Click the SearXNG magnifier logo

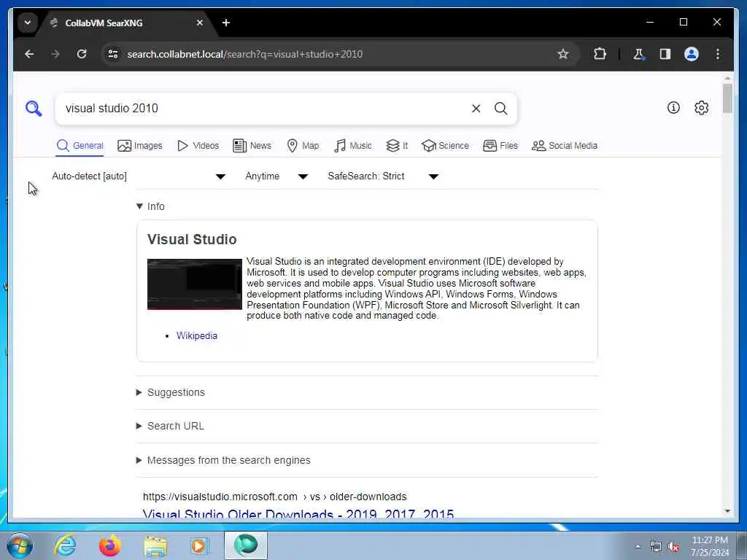click(x=34, y=109)
